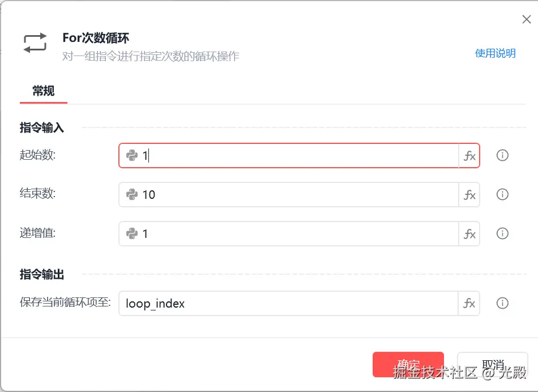View info icon for 递增值
Screen dimensions: 538x392
coord(502,233)
